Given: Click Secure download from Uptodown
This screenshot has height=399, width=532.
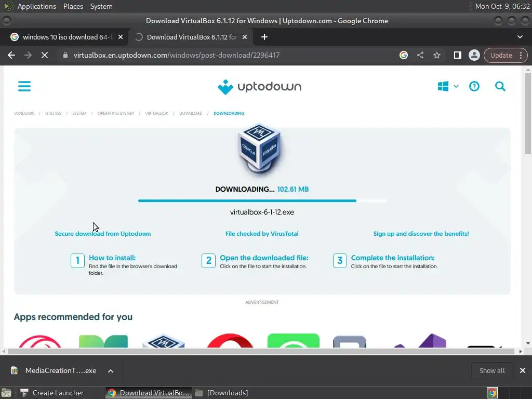Looking at the screenshot, I should pos(103,234).
